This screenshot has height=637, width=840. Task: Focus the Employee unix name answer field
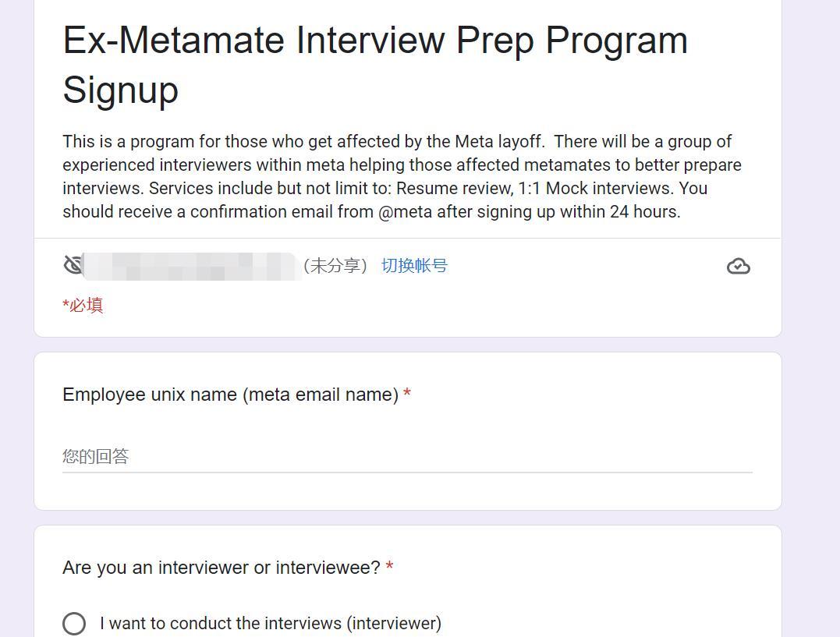[407, 456]
